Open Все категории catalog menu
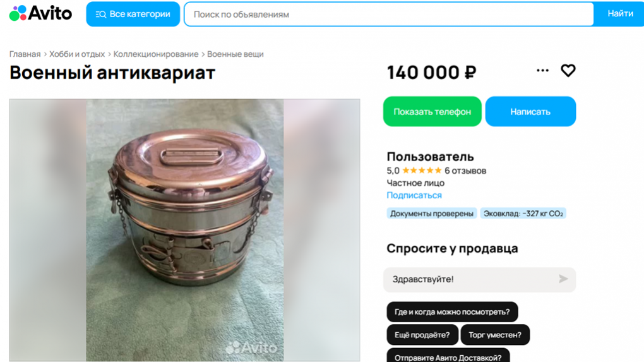 pos(133,14)
